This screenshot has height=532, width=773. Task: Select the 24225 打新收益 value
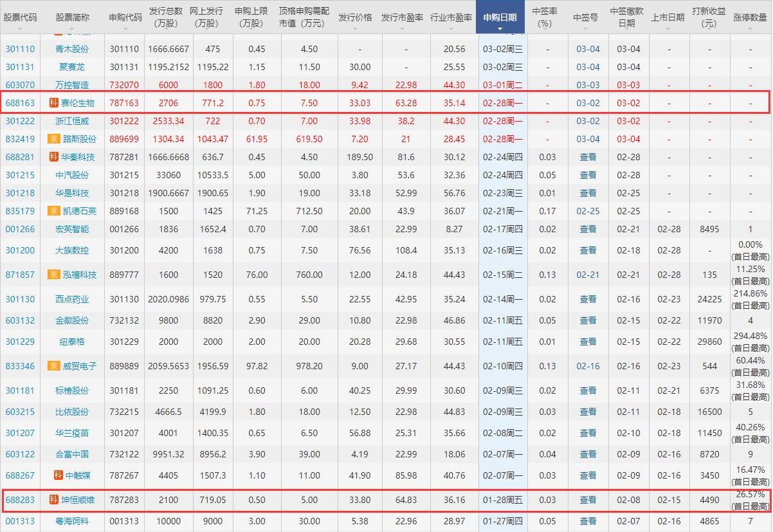click(x=709, y=299)
